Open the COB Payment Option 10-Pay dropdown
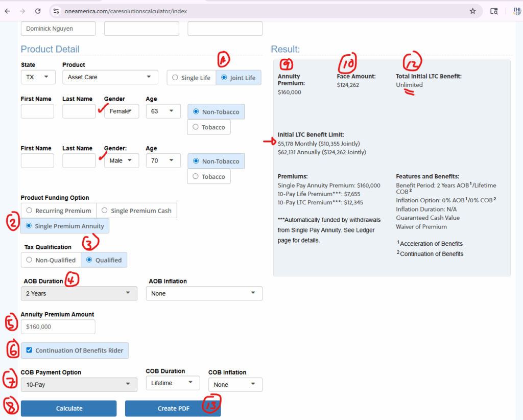 (79, 385)
